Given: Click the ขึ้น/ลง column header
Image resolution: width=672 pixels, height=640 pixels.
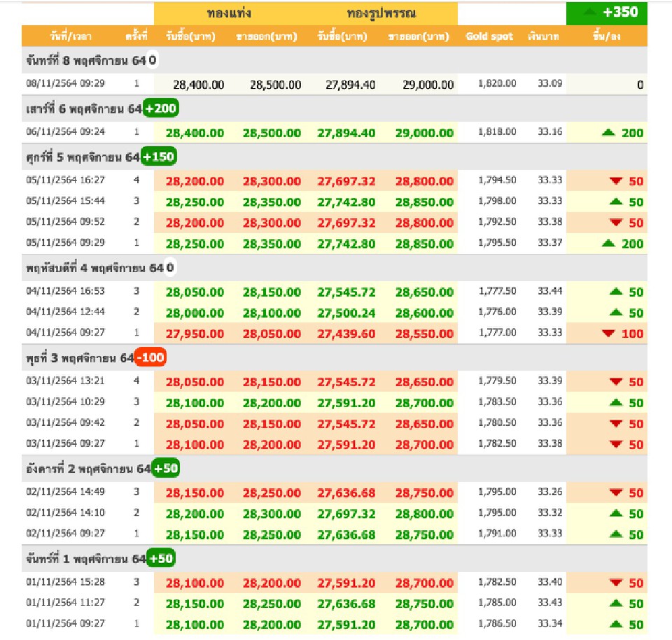Looking at the screenshot, I should (x=606, y=36).
